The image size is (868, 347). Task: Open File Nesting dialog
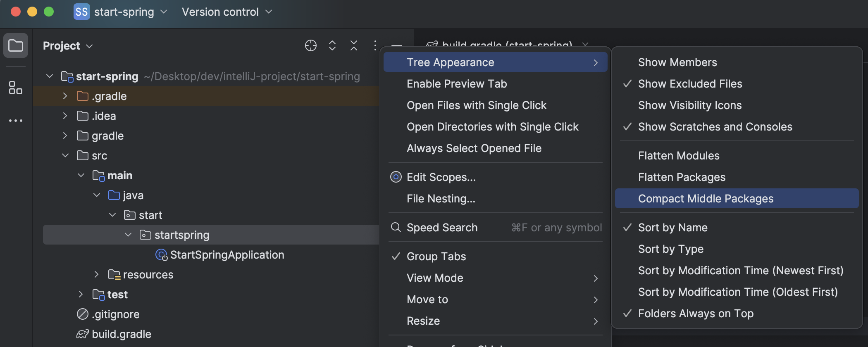click(495, 199)
